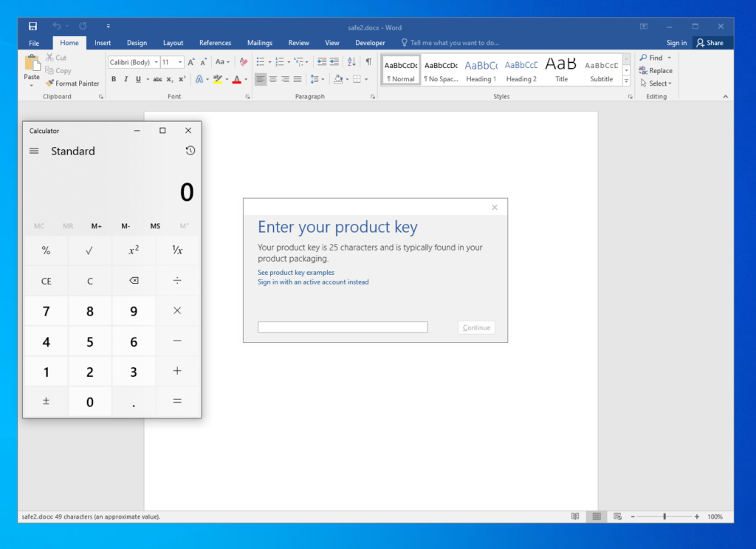Apply subscript formatting in Word ribbon

(x=170, y=79)
